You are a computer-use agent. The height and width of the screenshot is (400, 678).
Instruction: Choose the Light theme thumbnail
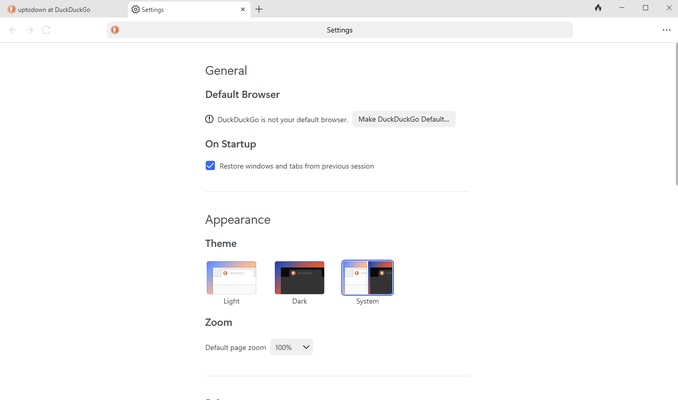[231, 277]
